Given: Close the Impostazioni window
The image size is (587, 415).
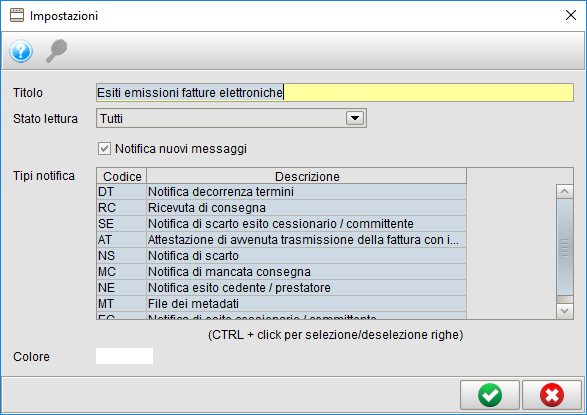Looking at the screenshot, I should coord(571,15).
